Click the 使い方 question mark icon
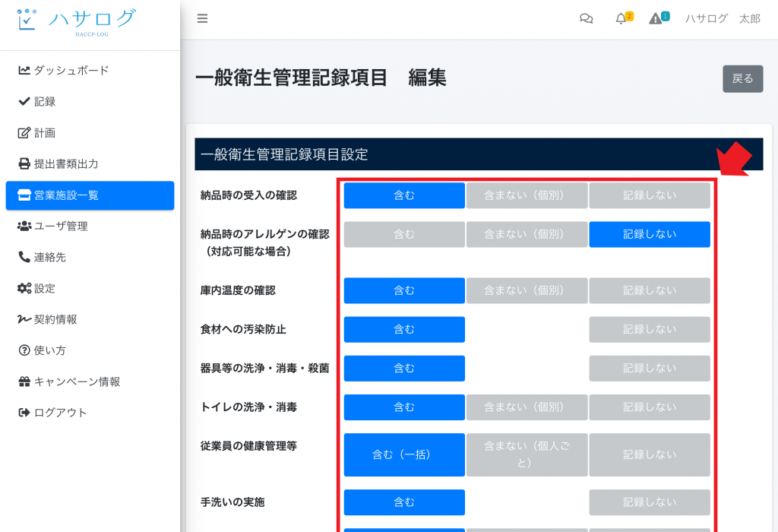 pos(24,350)
